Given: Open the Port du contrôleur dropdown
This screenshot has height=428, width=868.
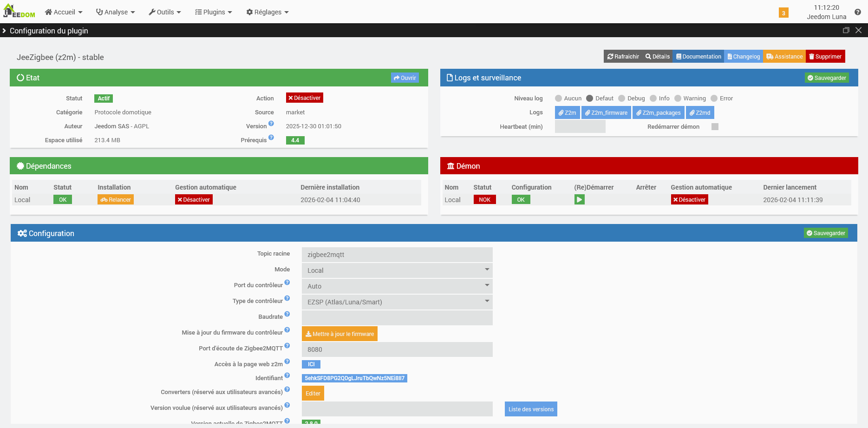Looking at the screenshot, I should [397, 286].
